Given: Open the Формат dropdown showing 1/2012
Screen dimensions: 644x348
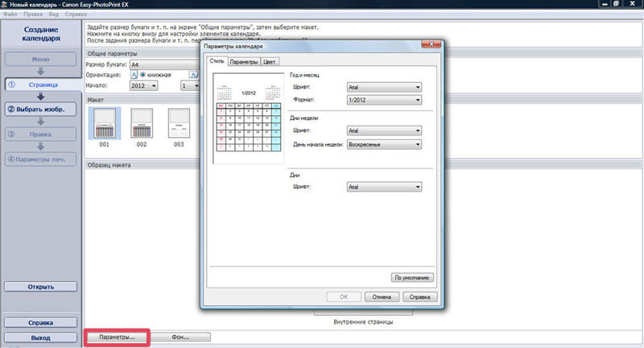Looking at the screenshot, I should (x=384, y=100).
